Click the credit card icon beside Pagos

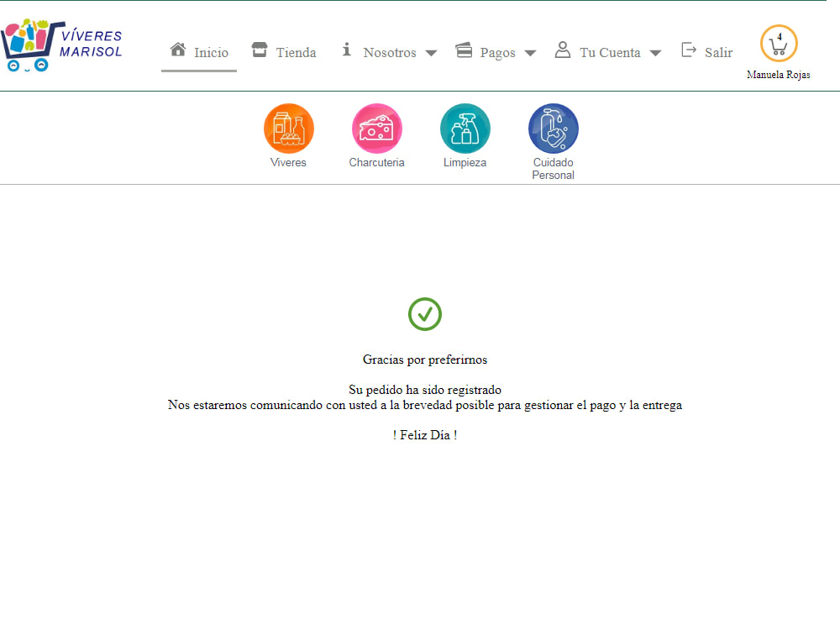(464, 50)
